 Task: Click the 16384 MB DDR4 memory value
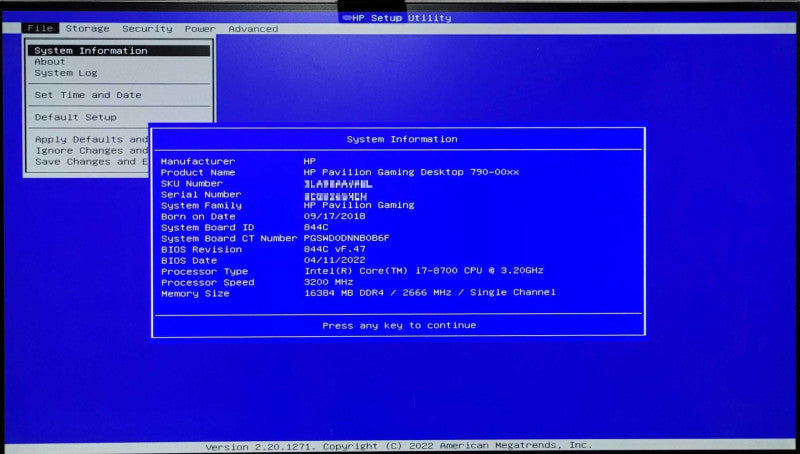click(x=430, y=293)
